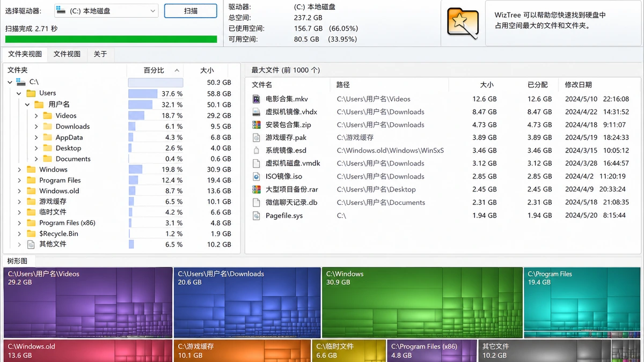Select the red C:\Windows.old treemap block
Screen dimensions: 644x362
[88, 351]
